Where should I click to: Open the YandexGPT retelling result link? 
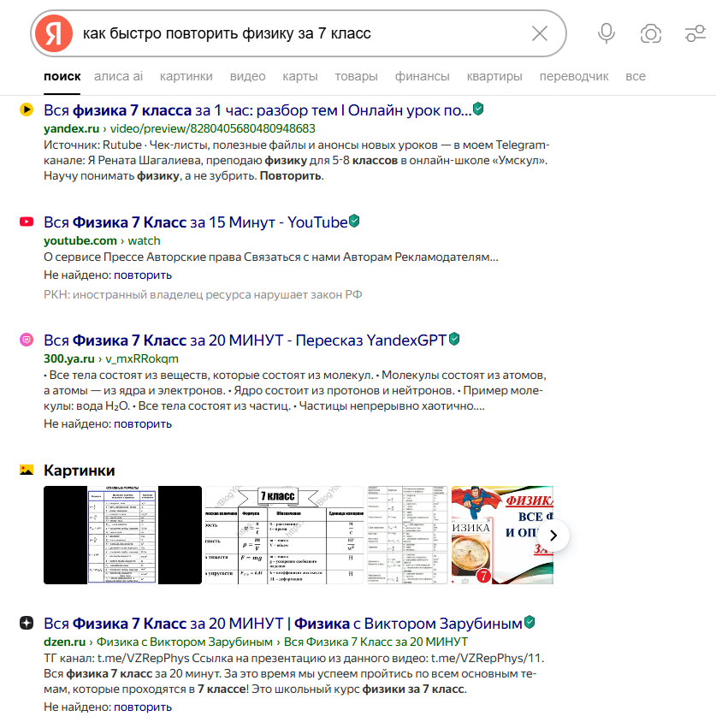coord(245,340)
